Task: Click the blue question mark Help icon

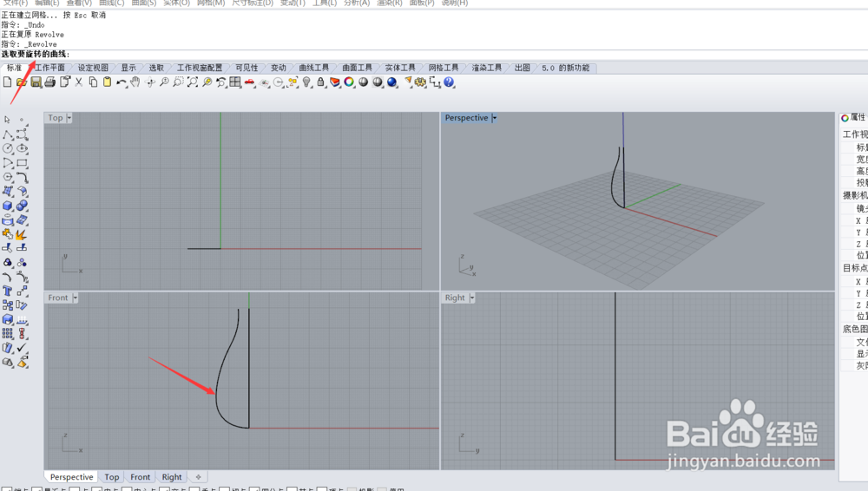Action: [x=449, y=82]
